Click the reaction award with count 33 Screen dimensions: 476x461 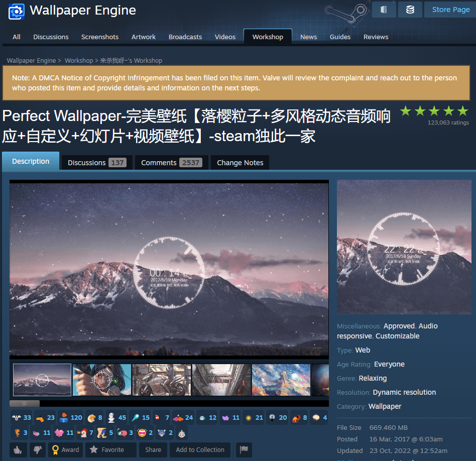pyautogui.click(x=22, y=418)
